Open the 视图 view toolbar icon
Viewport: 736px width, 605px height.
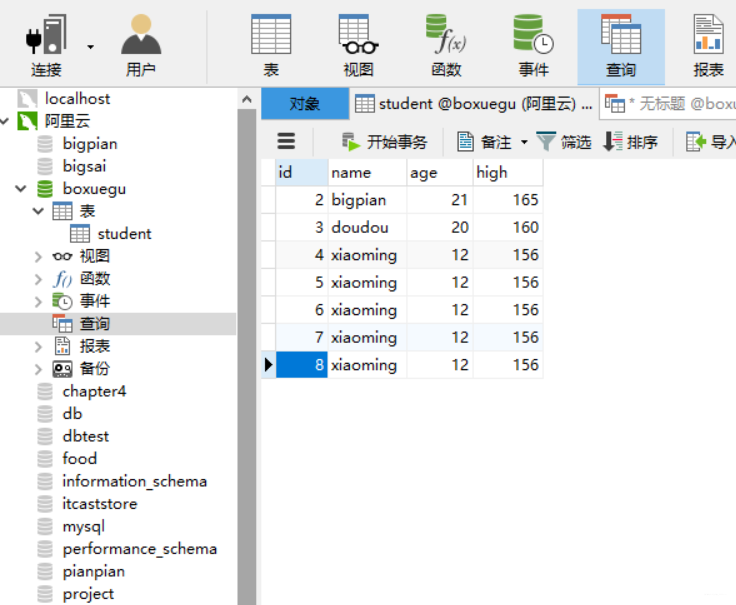[x=359, y=46]
